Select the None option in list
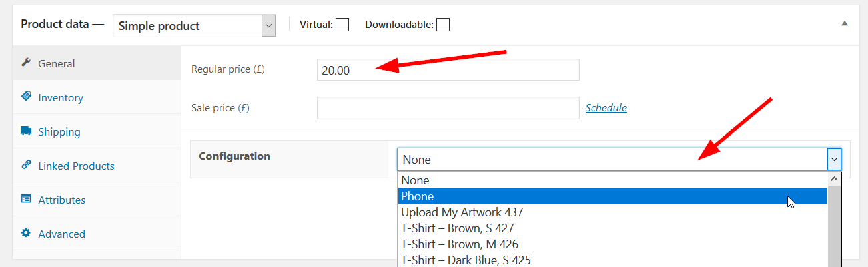 coord(612,180)
